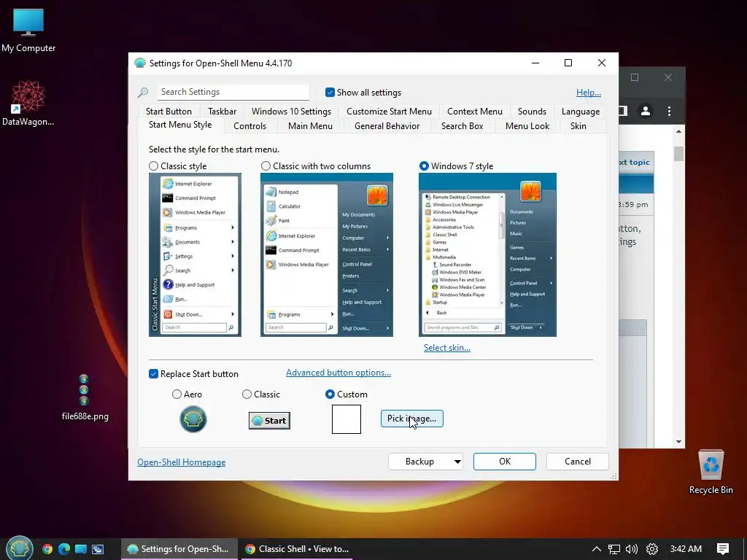
Task: Show hidden system tray icons
Action: pos(597,549)
